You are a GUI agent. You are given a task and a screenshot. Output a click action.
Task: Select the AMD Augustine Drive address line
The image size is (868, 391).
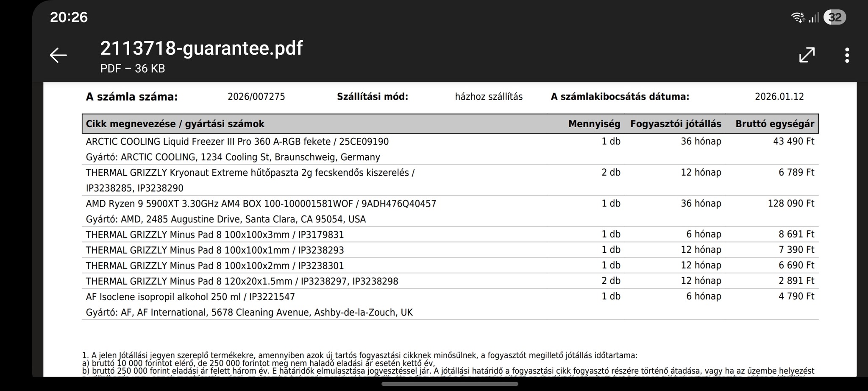225,219
